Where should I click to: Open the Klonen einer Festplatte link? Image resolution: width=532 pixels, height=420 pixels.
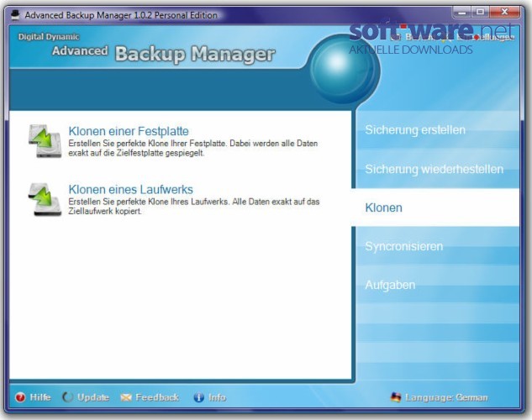pyautogui.click(x=129, y=131)
